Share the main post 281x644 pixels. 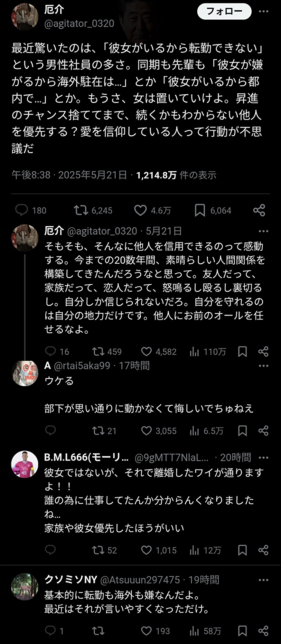(x=259, y=210)
